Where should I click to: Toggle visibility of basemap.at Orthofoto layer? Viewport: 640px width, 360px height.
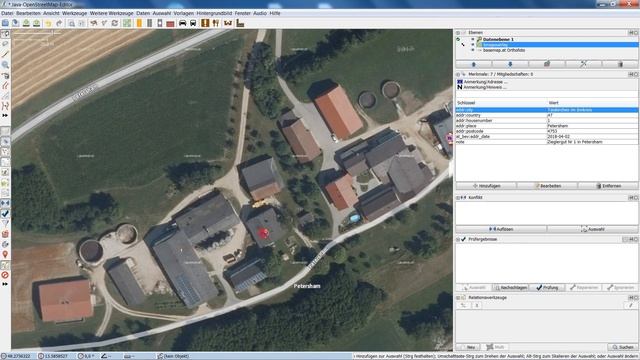click(x=473, y=50)
